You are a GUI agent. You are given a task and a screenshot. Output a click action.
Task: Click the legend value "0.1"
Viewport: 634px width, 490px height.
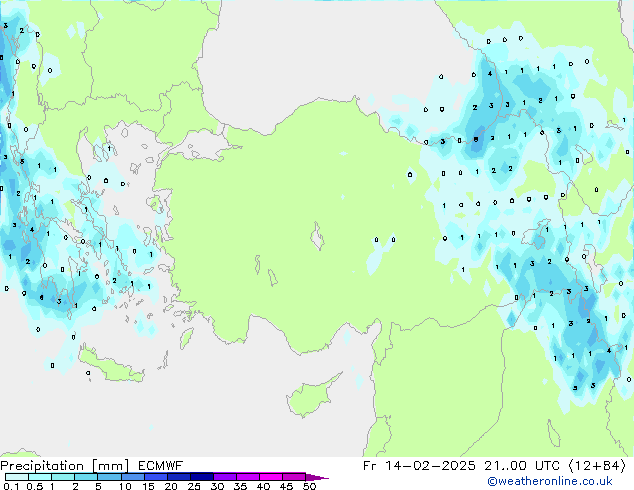pos(11,486)
